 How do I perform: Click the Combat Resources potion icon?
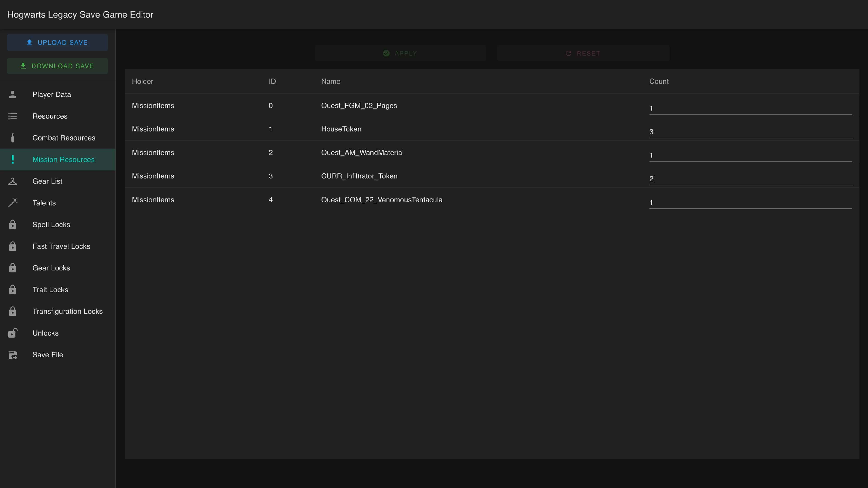[x=12, y=138]
